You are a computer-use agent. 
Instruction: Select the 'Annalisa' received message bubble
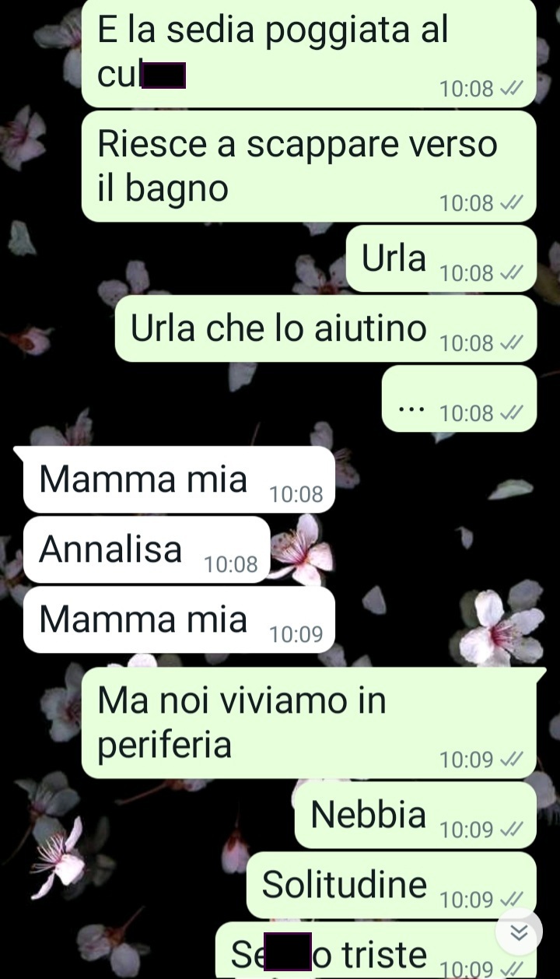coord(147,549)
